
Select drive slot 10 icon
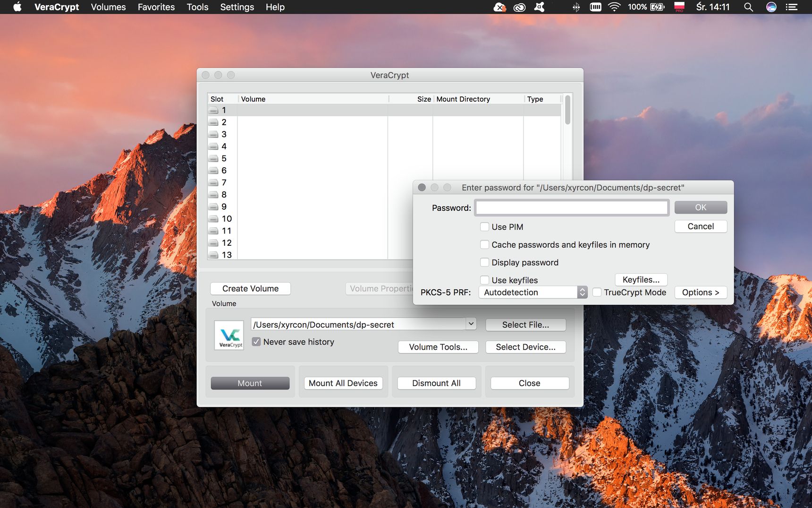[x=214, y=219]
